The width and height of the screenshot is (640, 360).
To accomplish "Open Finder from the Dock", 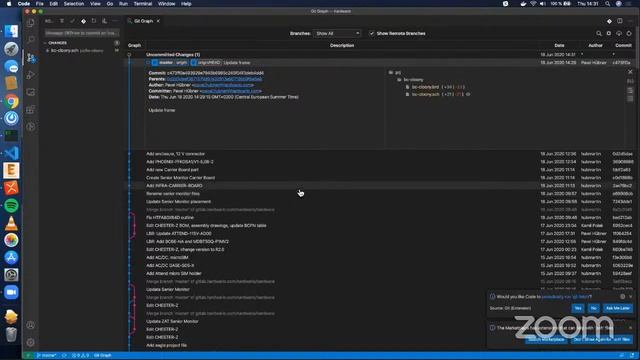I will pos(11,31).
